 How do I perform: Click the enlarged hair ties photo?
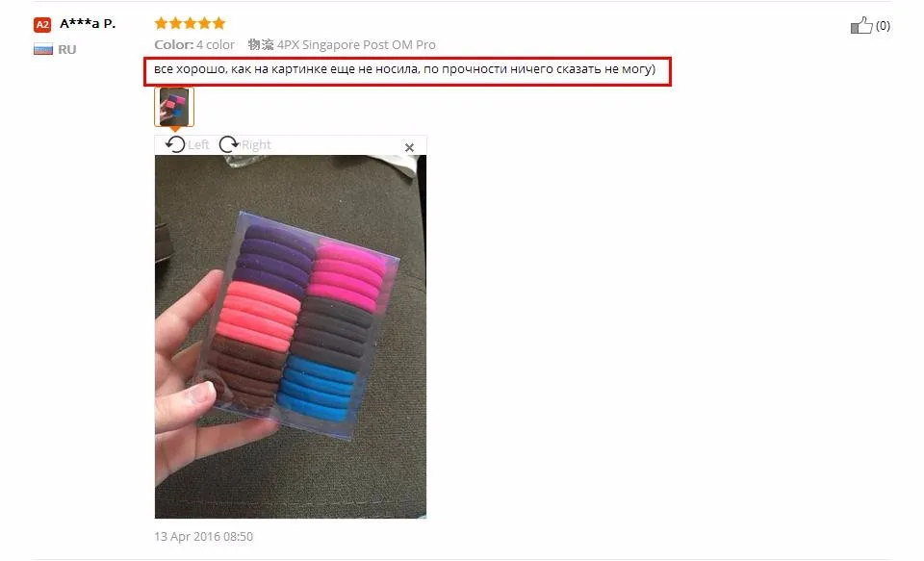[x=291, y=337]
